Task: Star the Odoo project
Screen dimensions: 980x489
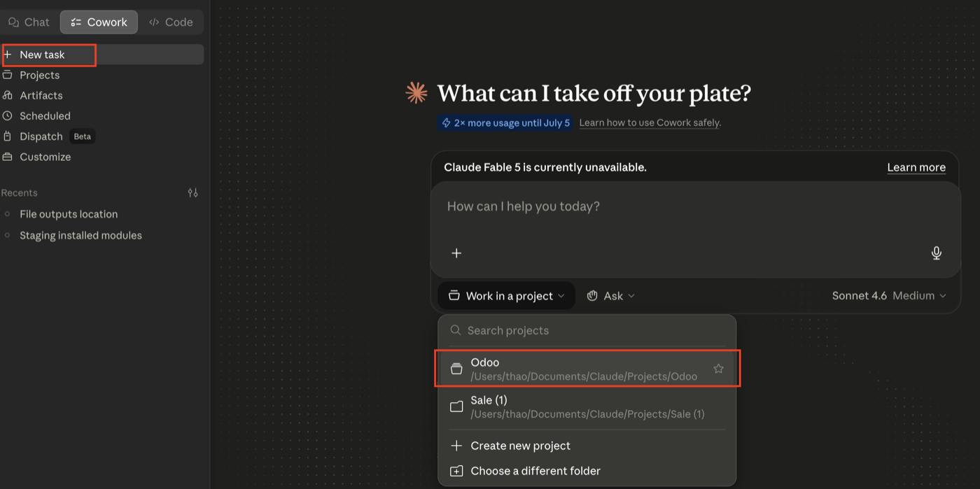Action: [x=718, y=369]
